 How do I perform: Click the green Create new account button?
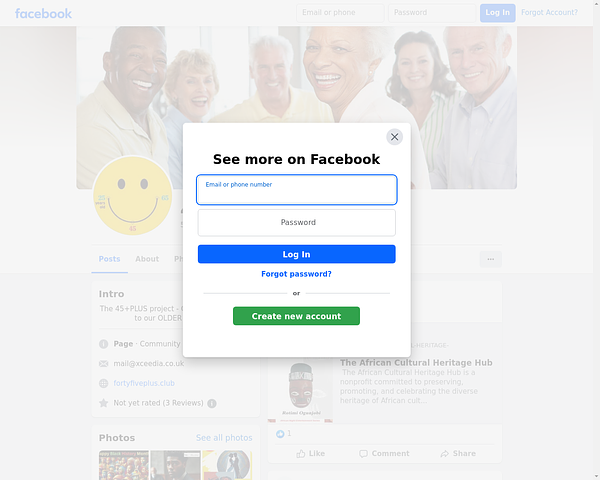296,316
